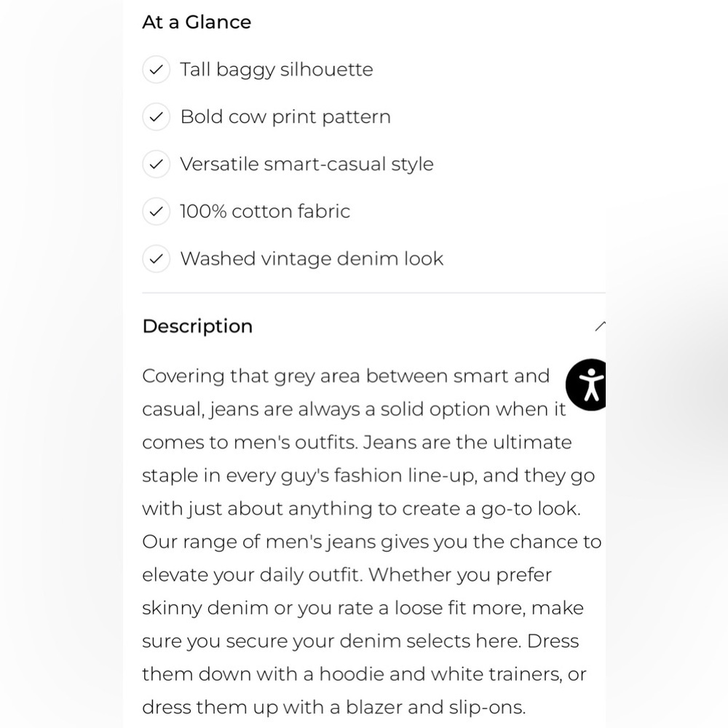Viewport: 728px width, 728px height.
Task: Click the checkmark beside 100% cotton fabric
Action: click(156, 211)
